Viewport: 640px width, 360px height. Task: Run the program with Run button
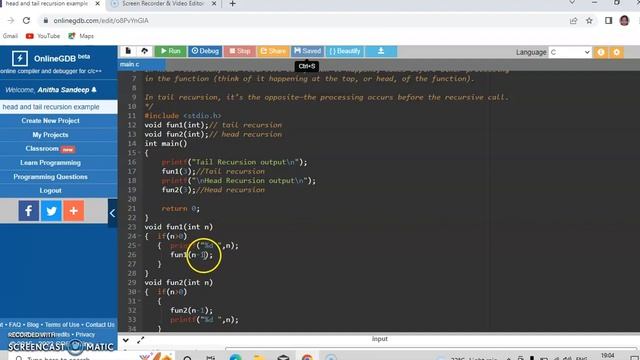[x=170, y=51]
